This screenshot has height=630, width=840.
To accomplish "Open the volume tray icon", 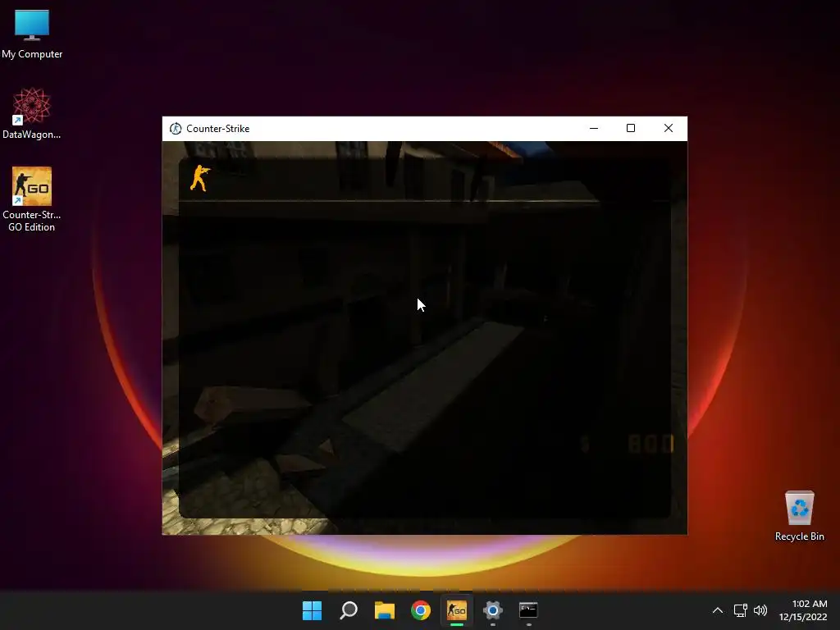I will [x=760, y=610].
